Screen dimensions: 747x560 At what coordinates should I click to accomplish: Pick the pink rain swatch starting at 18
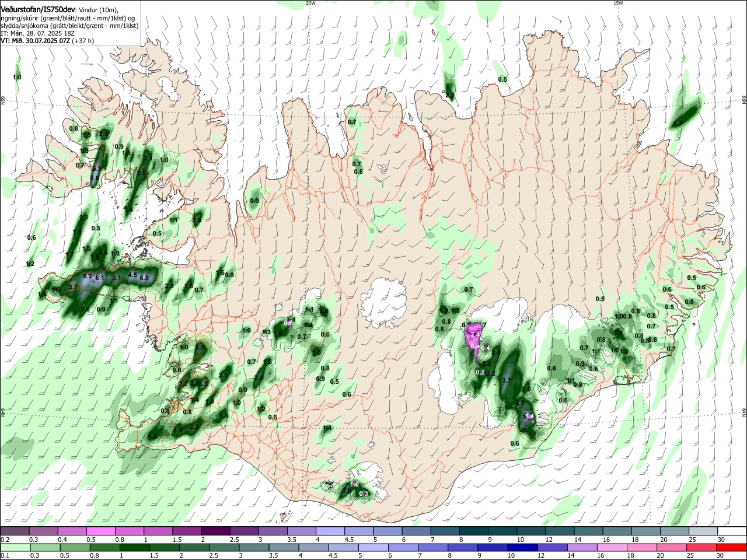641,547
